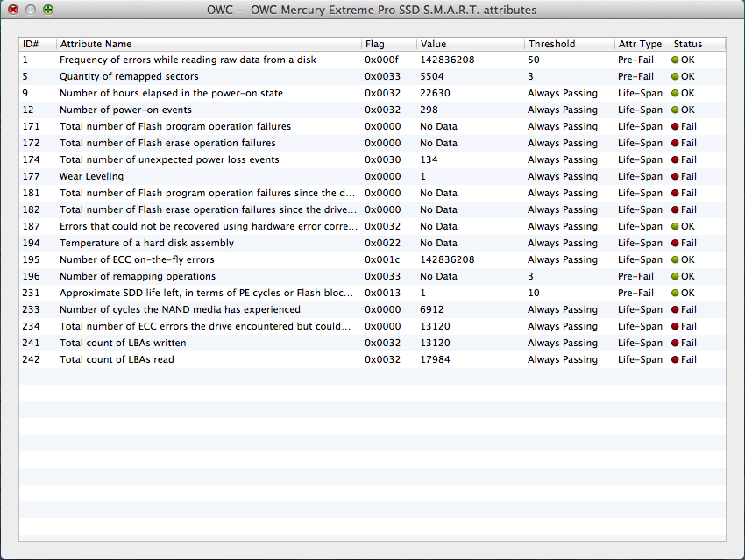Click the flag 0x0030 for power loss row
Screen dimensions: 745x560
pos(382,159)
